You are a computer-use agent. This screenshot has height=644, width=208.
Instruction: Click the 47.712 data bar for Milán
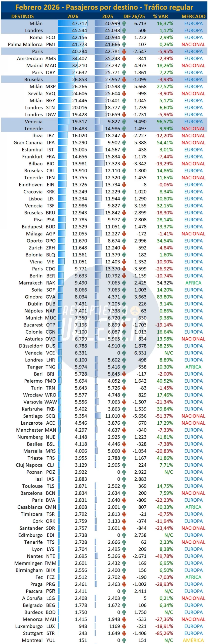(x=73, y=23)
